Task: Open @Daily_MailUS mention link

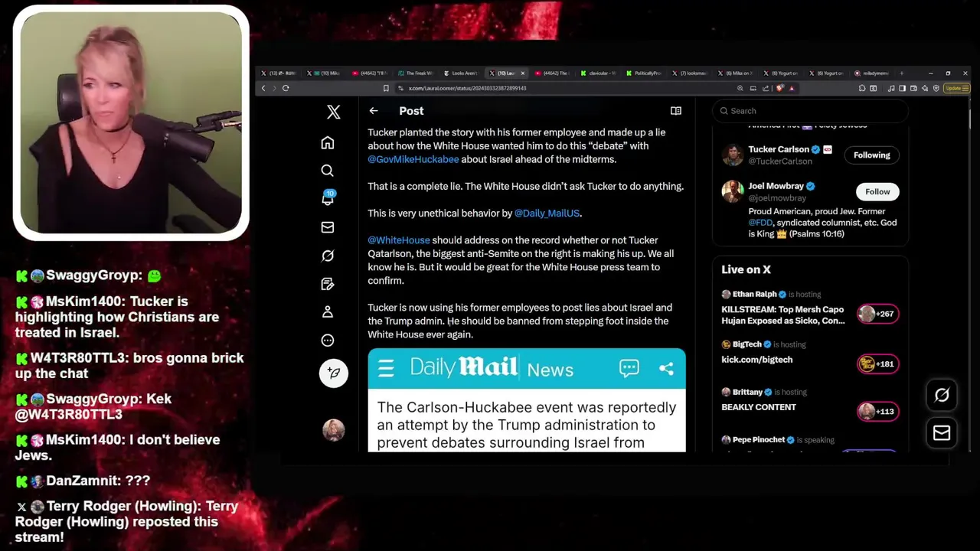Action: 547,214
